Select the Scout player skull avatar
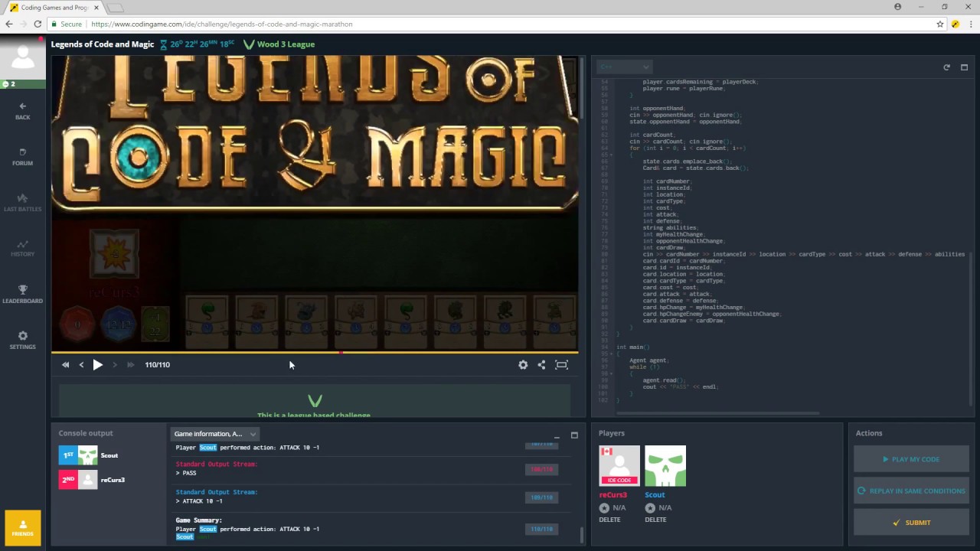 665,465
